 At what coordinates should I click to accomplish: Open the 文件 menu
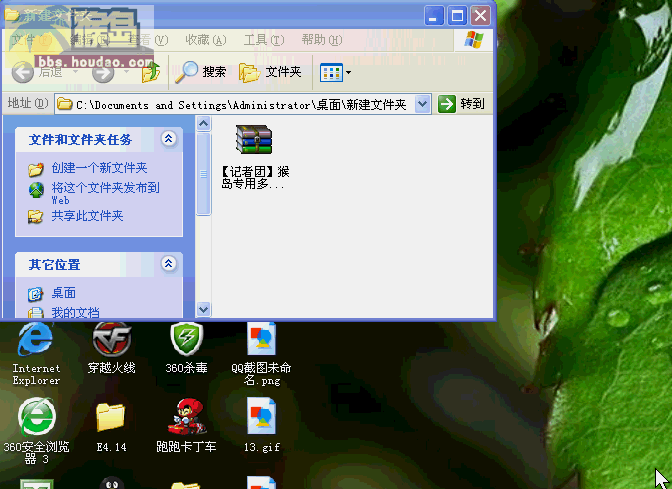31,40
